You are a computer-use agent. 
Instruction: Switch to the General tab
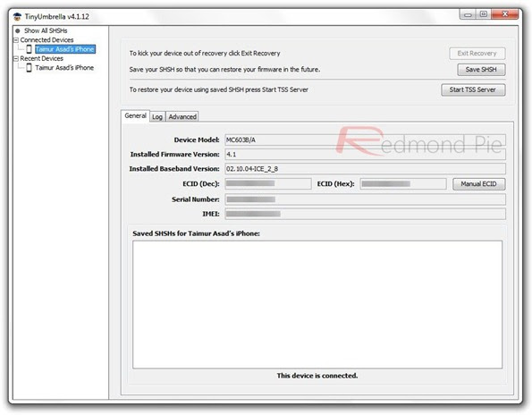135,115
